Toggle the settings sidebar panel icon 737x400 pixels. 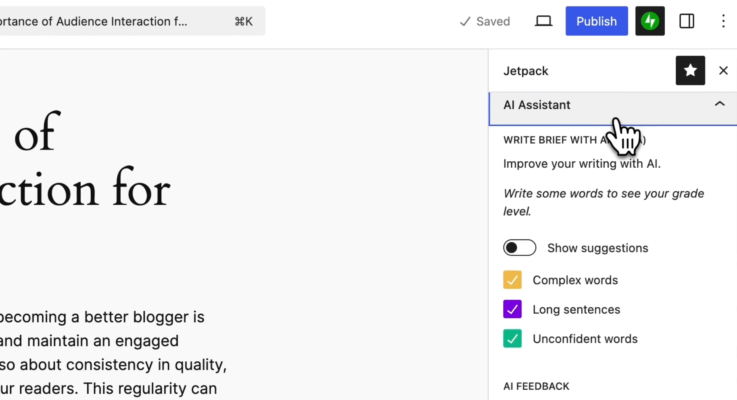pos(687,21)
